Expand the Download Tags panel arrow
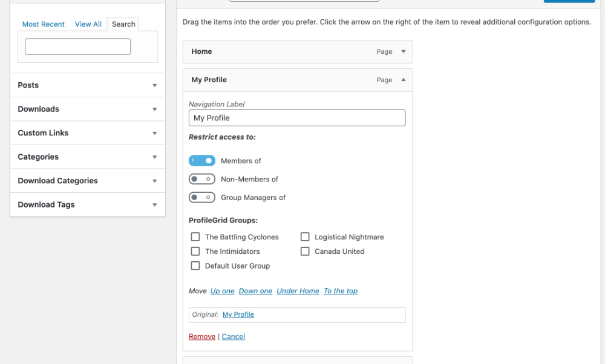 pos(154,205)
